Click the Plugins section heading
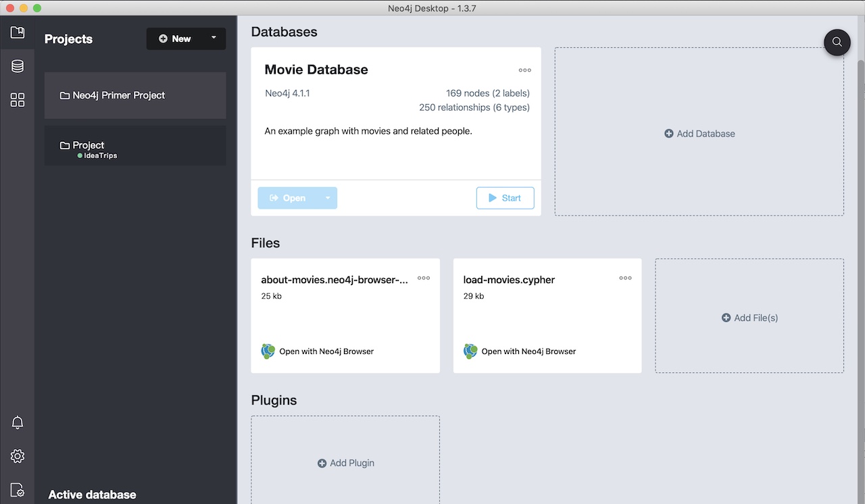 (274, 400)
